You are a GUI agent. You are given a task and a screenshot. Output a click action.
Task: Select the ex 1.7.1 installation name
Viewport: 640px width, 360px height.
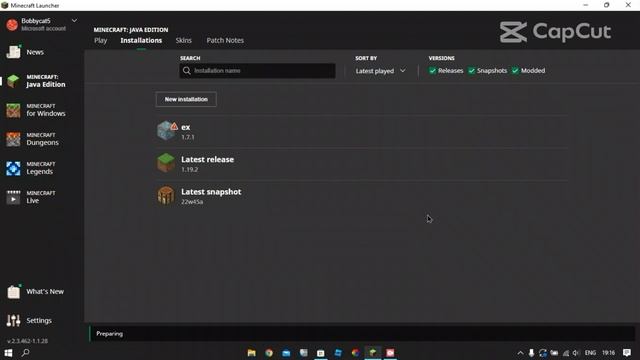(x=186, y=127)
